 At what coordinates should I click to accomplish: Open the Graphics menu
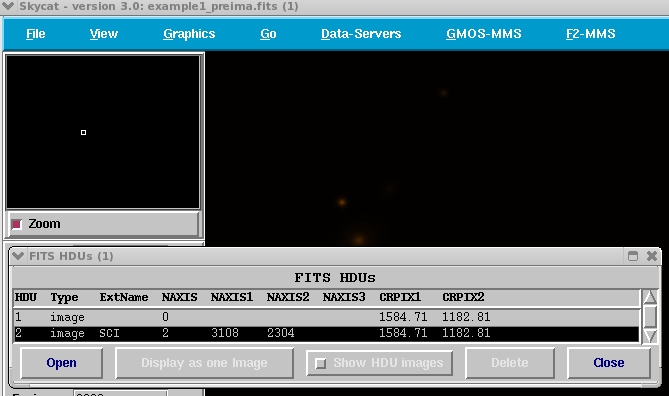tap(189, 34)
